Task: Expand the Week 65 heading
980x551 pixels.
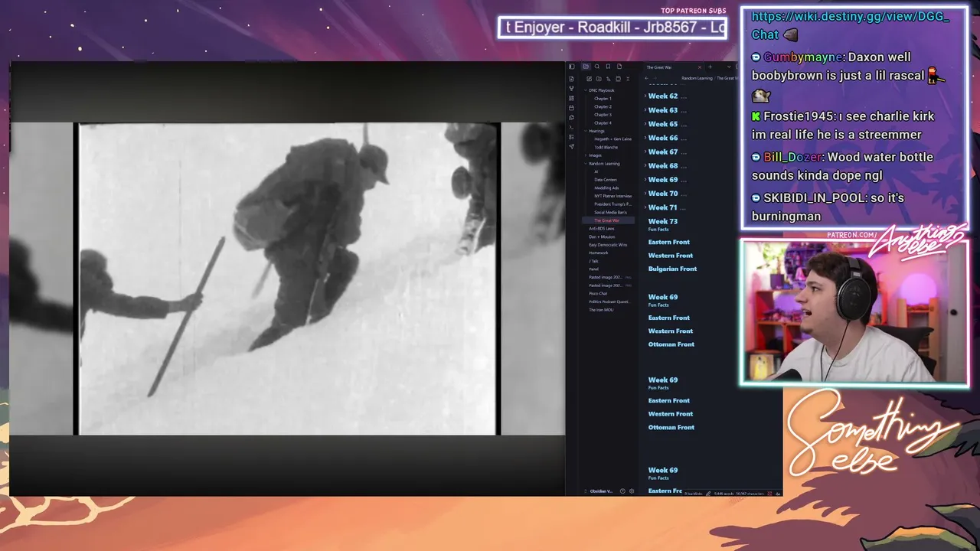Action: (645, 124)
